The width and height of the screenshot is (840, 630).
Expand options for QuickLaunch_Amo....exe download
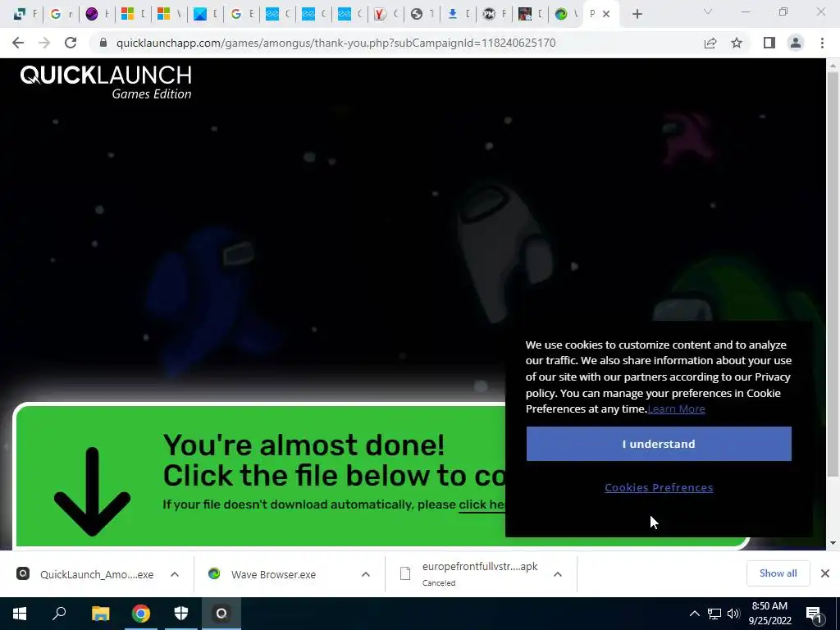pos(175,574)
